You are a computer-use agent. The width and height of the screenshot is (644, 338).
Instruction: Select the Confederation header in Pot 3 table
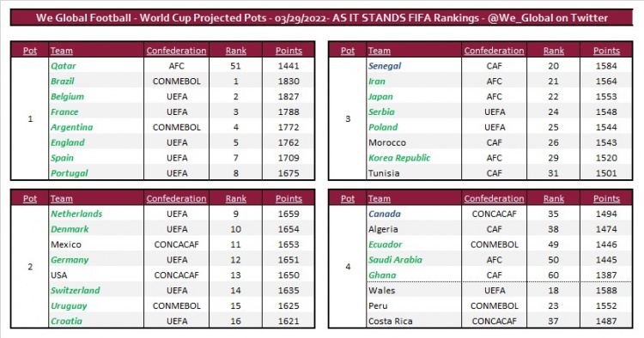494,51
